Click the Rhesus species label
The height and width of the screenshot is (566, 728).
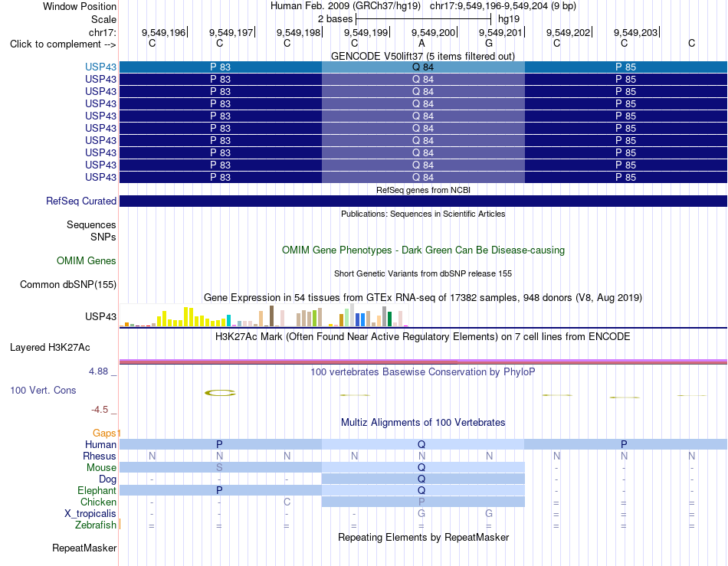click(x=100, y=456)
